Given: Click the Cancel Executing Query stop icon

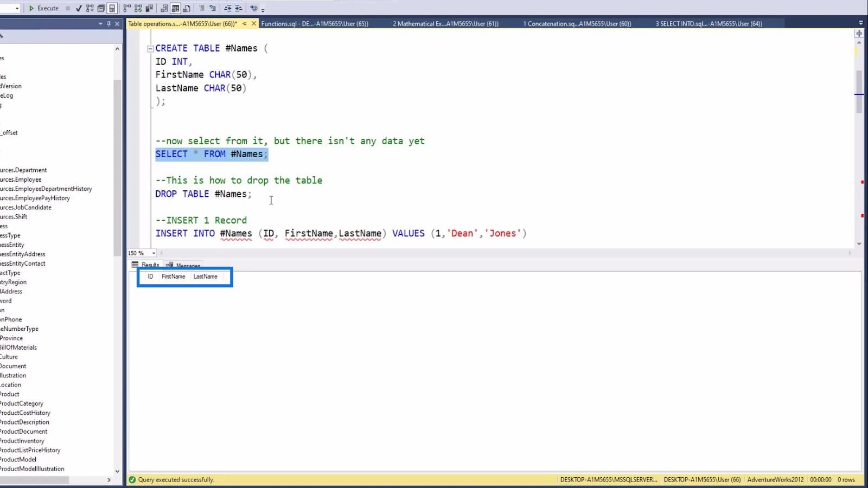Looking at the screenshot, I should [x=68, y=8].
